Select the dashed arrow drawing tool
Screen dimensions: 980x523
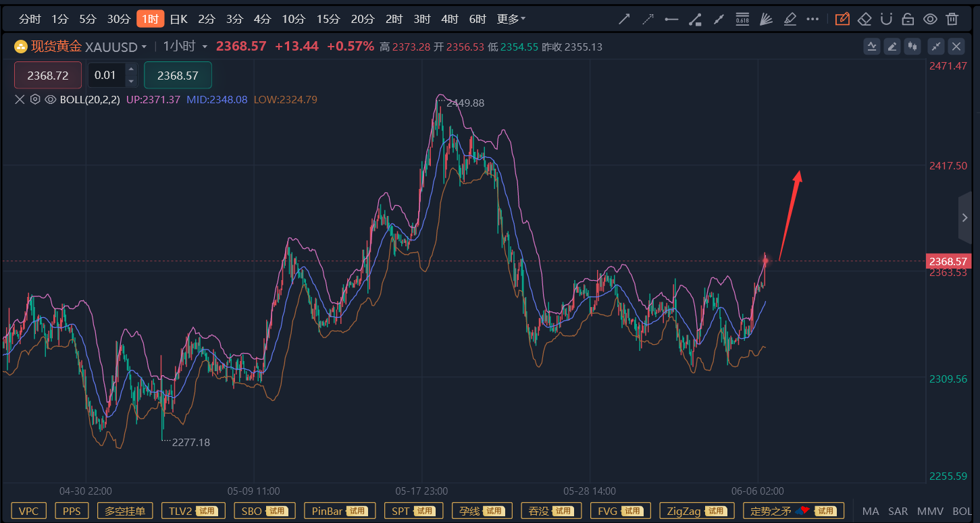648,19
